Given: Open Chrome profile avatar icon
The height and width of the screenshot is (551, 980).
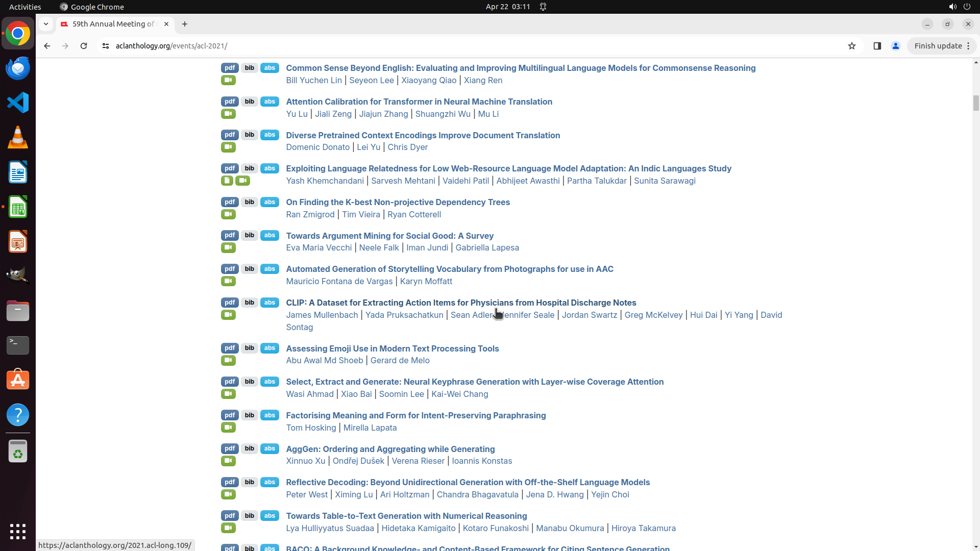Looking at the screenshot, I should (x=895, y=46).
